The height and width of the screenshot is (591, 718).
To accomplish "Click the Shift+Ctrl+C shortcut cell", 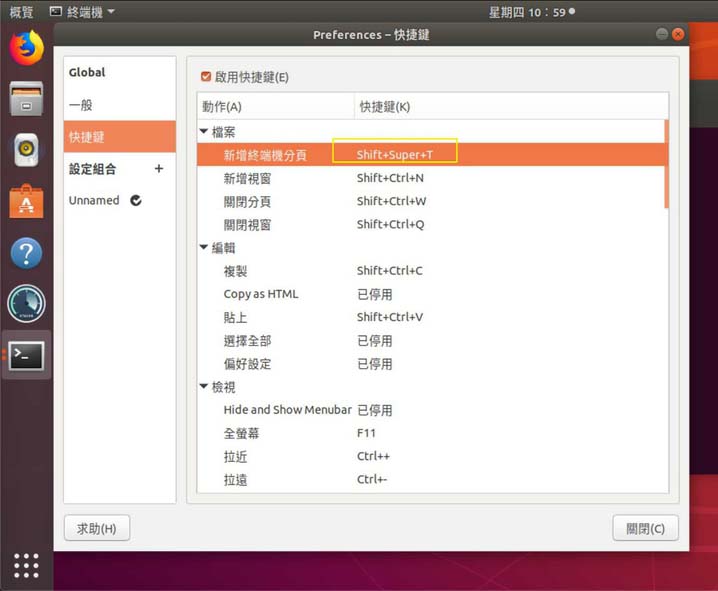I will (390, 271).
